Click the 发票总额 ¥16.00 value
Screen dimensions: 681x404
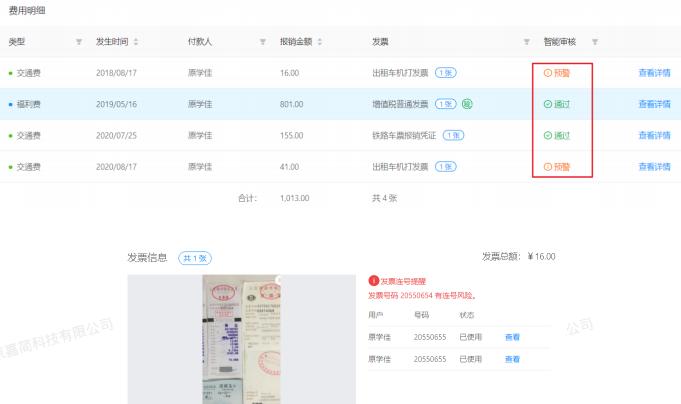click(x=542, y=256)
